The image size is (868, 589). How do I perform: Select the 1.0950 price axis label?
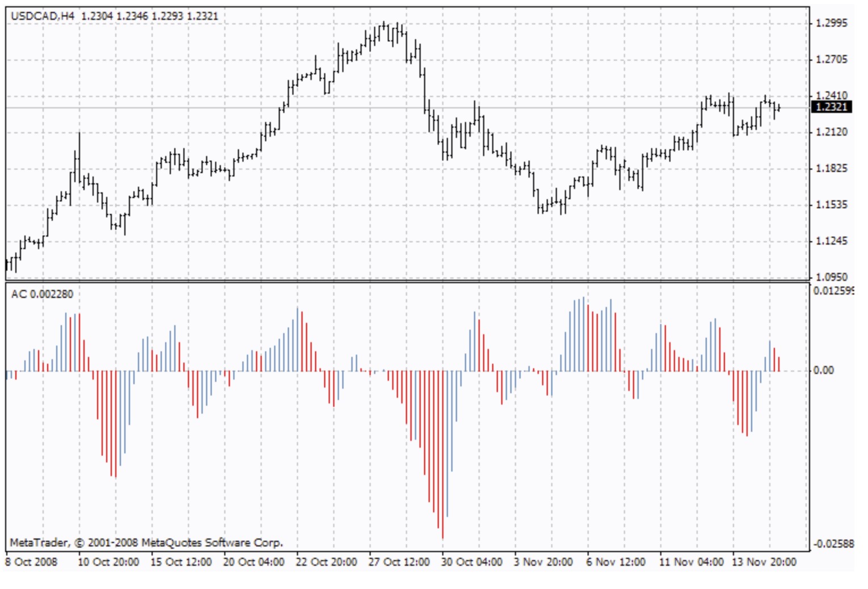(831, 277)
